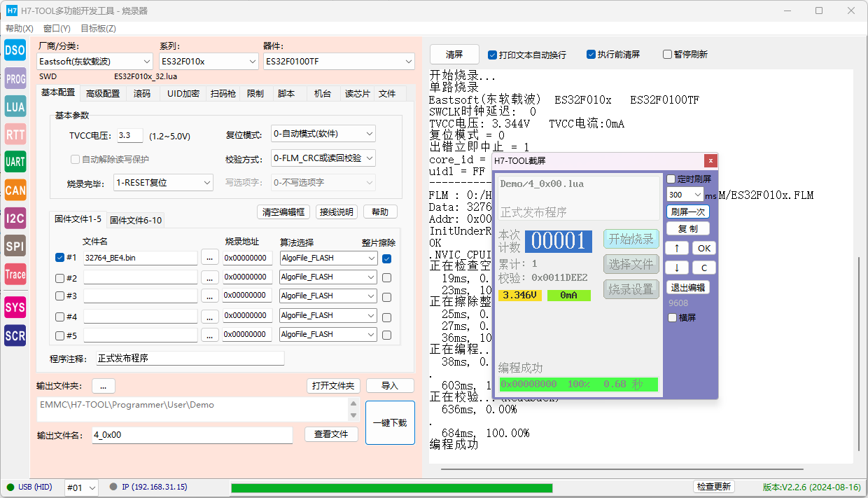Viewport: 868px width, 498px height.
Task: Browse for output folder with ... button
Action: click(103, 386)
